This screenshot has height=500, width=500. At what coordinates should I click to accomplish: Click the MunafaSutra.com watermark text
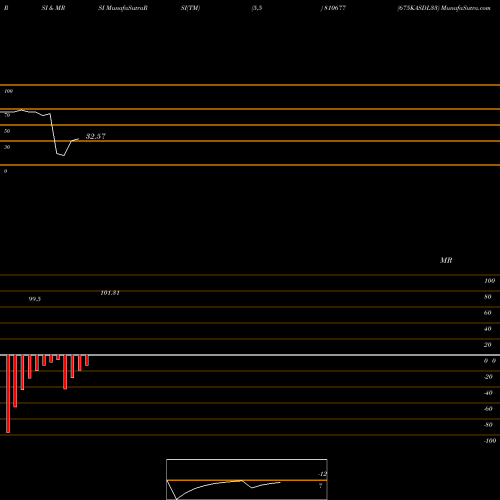[x=465, y=8]
